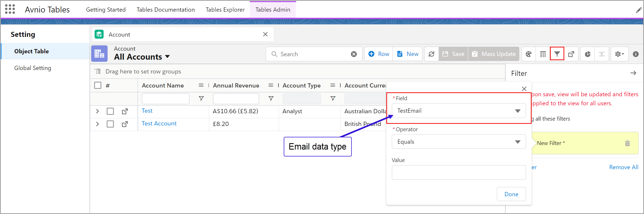This screenshot has height=214, width=644.
Task: Toggle the select all rows checkbox
Action: (98, 85)
